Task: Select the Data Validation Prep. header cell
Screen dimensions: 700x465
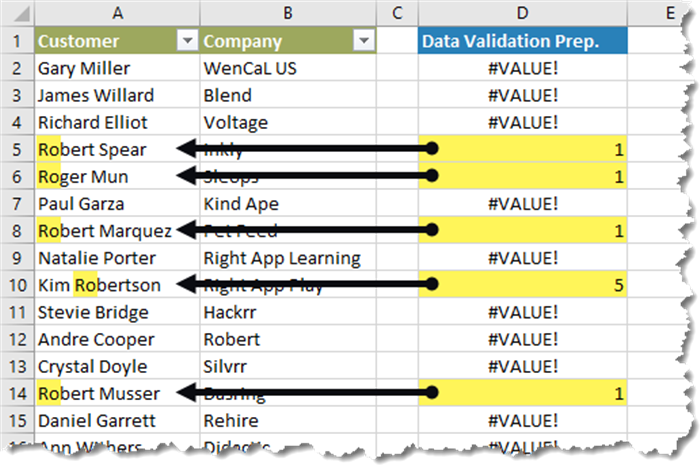Action: pyautogui.click(x=522, y=41)
